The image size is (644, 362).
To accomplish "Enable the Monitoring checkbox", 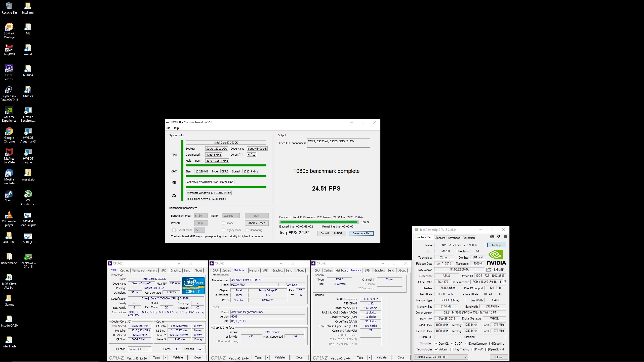I will pos(247,230).
